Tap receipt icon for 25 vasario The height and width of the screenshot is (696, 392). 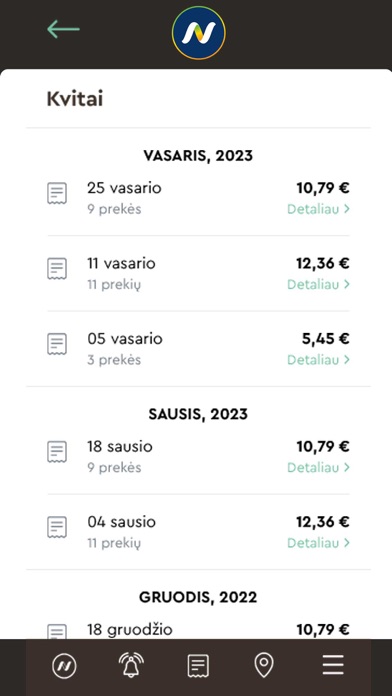(x=57, y=194)
